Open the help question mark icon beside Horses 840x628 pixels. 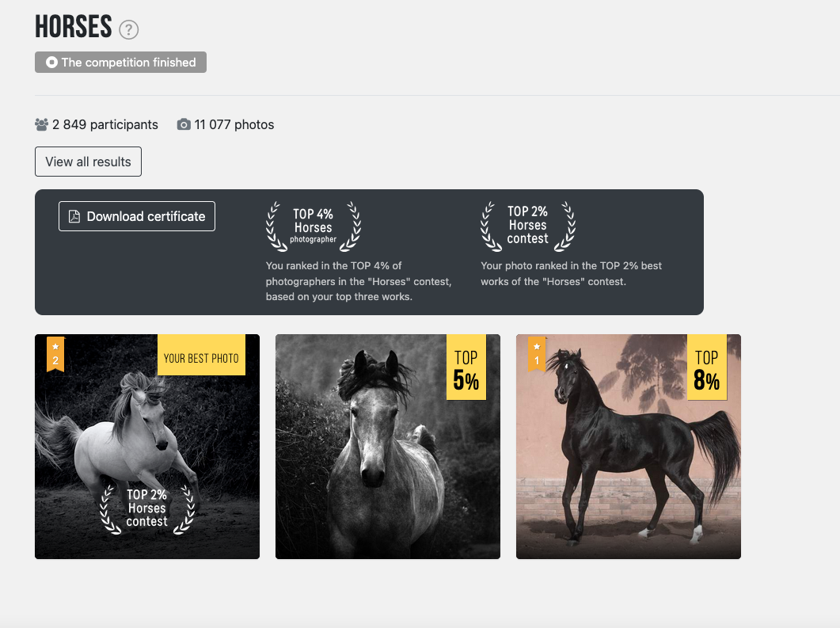pos(128,29)
